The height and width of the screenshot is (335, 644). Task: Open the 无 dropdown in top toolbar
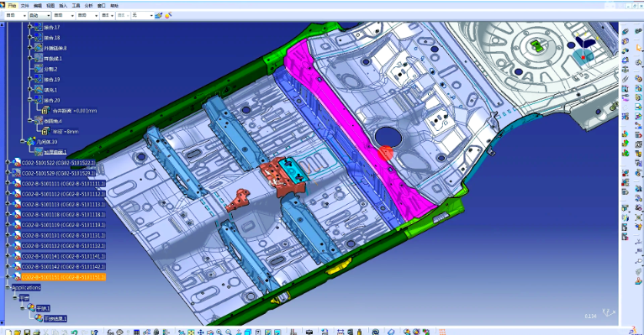[x=142, y=15]
